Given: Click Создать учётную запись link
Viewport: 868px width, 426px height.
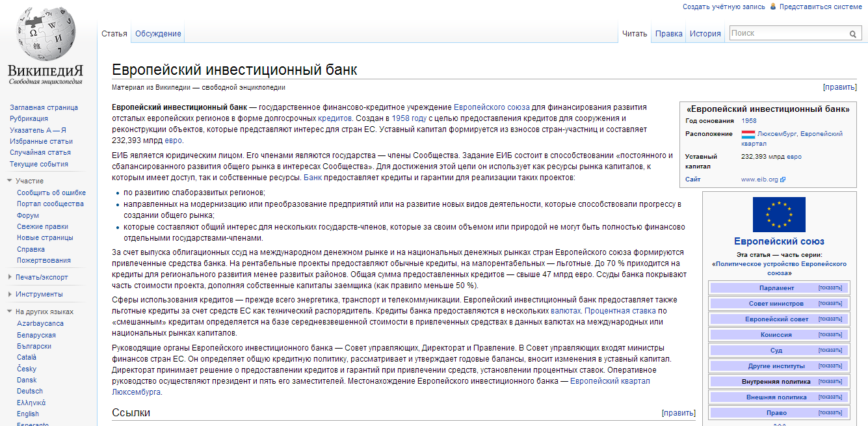Looking at the screenshot, I should [724, 7].
